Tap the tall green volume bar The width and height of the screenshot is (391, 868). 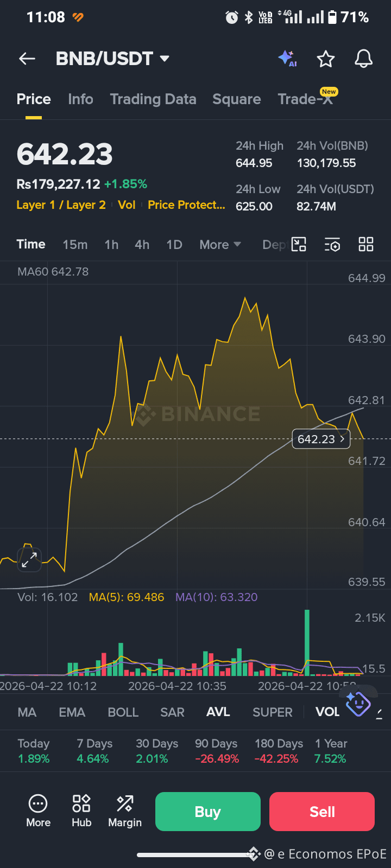click(307, 642)
